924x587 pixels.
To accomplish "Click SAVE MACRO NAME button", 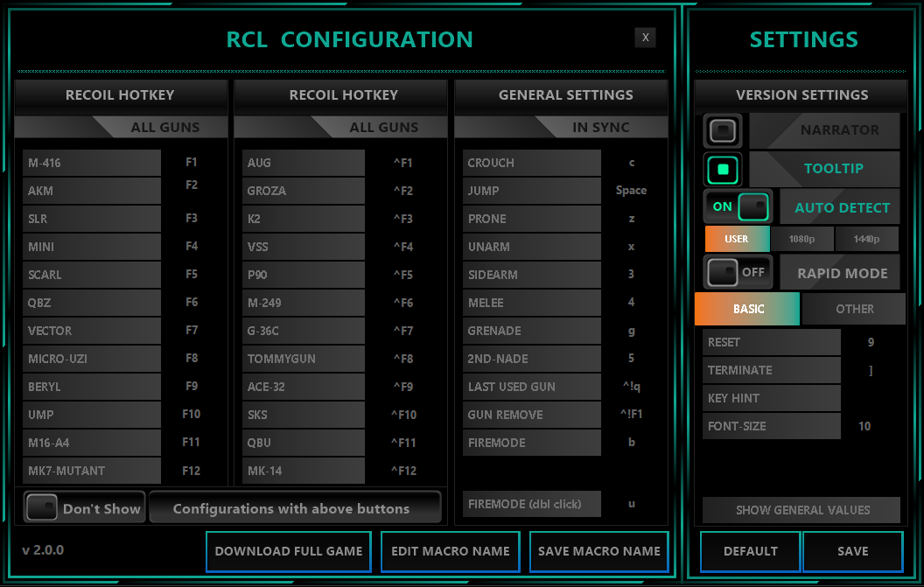I will [598, 551].
